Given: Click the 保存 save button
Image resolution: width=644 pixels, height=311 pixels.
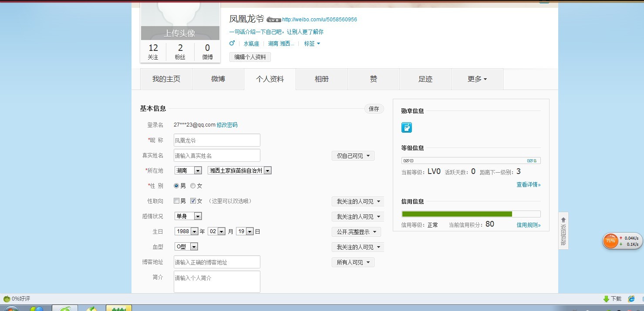Looking at the screenshot, I should click(x=374, y=109).
